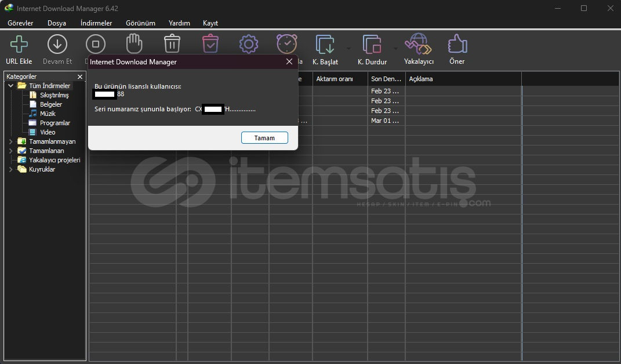Select Kuyruklar folder label
The image size is (621, 364).
[x=42, y=169]
